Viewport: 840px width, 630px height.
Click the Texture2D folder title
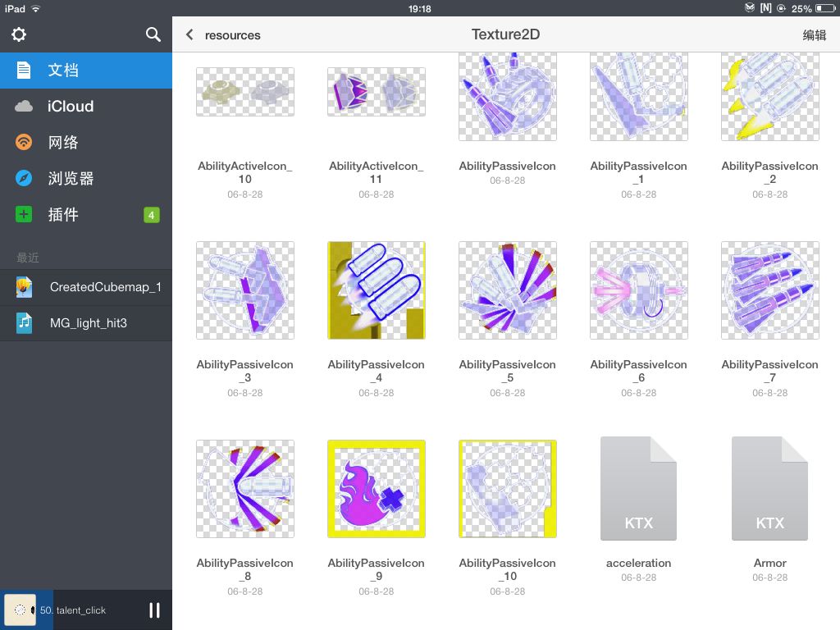(505, 34)
